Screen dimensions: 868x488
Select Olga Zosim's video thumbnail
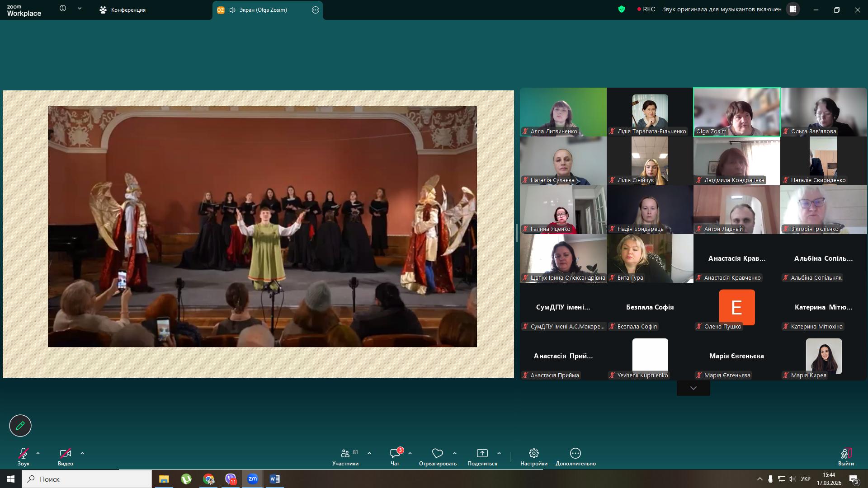736,112
